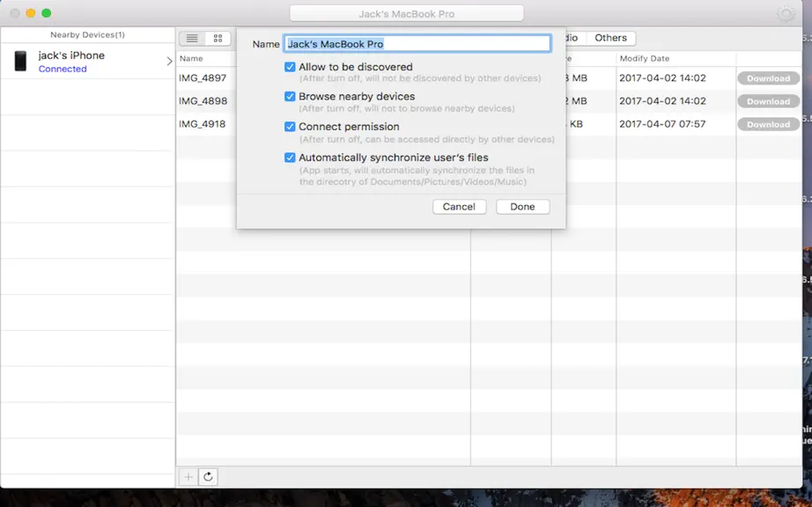Open the Others tab
The height and width of the screenshot is (507, 812).
(610, 38)
